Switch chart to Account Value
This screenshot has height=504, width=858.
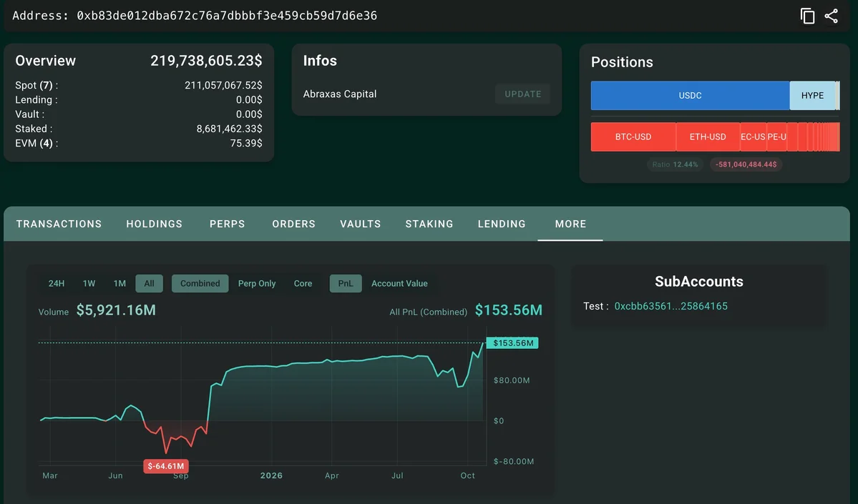[x=399, y=283]
